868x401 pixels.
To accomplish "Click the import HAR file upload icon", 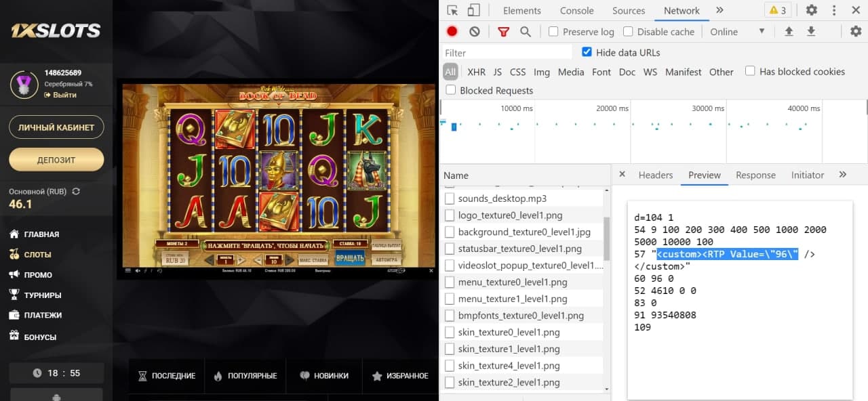I will coord(789,31).
